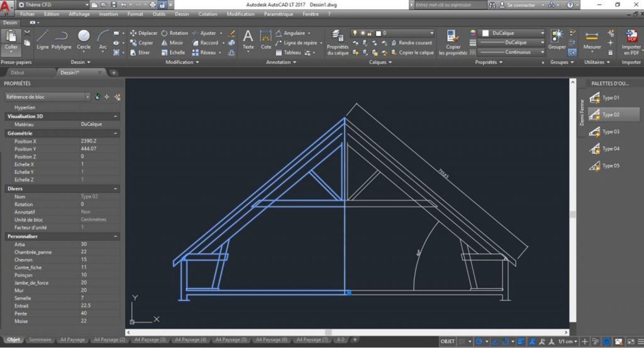The width and height of the screenshot is (644, 348).
Task: Select the Cote dimension tool
Action: pyautogui.click(x=266, y=38)
